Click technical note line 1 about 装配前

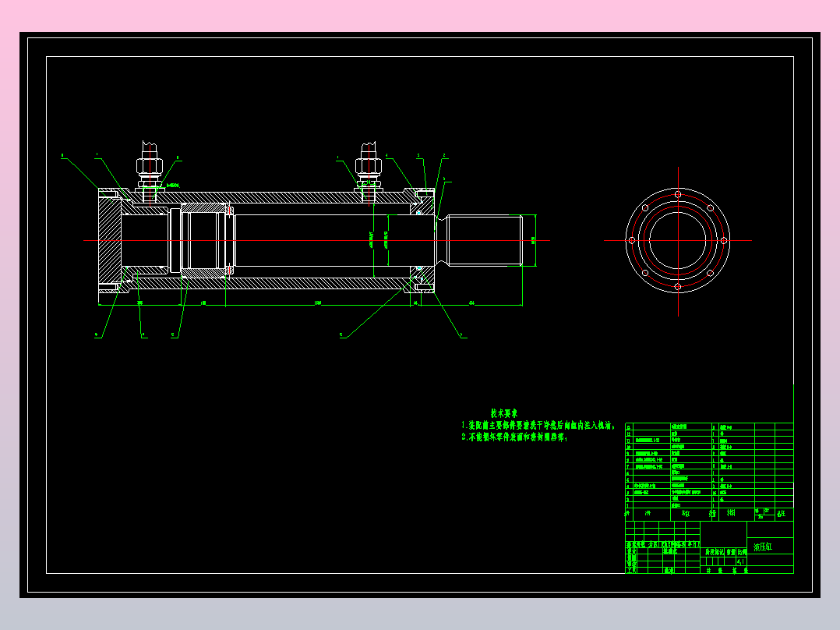pos(538,425)
